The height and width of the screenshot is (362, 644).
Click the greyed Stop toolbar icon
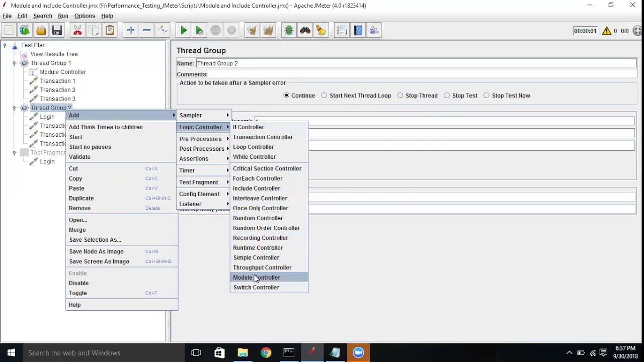pos(215,31)
